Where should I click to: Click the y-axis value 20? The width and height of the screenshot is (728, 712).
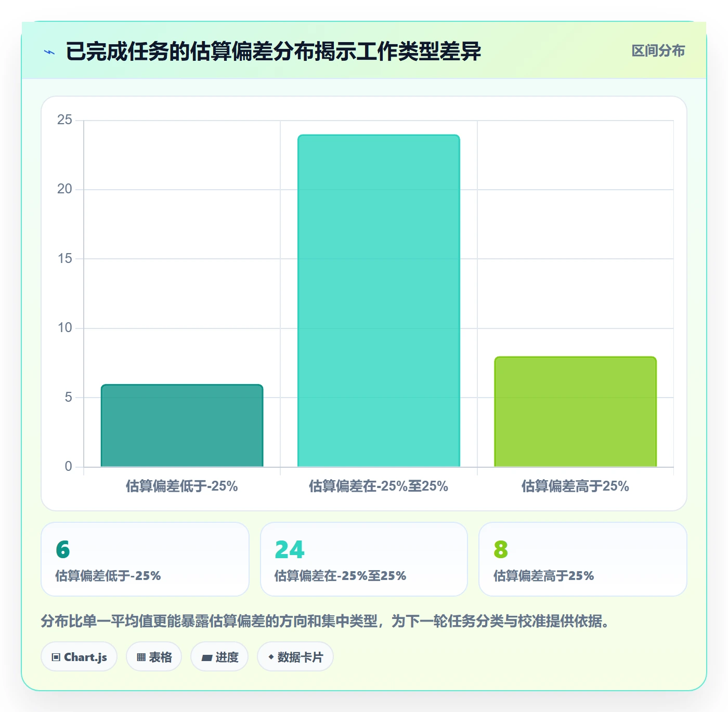(65, 189)
